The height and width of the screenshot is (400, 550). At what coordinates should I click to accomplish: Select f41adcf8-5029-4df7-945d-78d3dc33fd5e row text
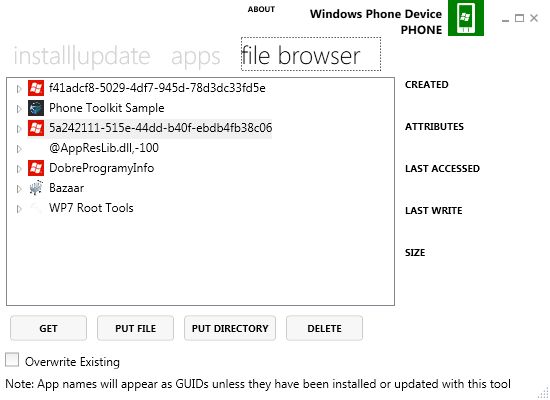(157, 88)
